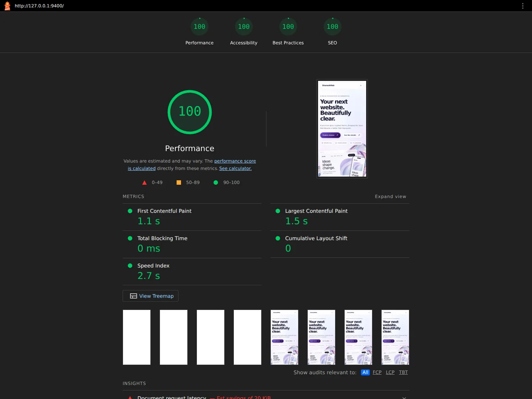Open the three-dot tools menu

522,6
